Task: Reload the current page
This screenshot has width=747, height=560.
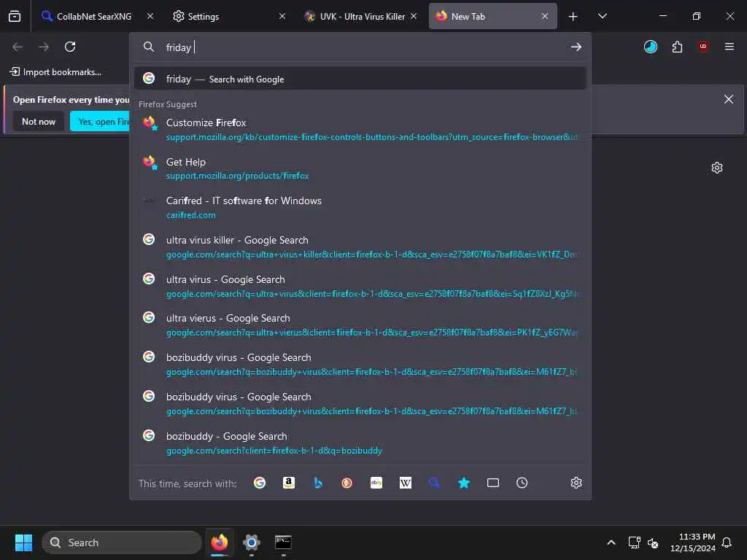Action: 70,47
